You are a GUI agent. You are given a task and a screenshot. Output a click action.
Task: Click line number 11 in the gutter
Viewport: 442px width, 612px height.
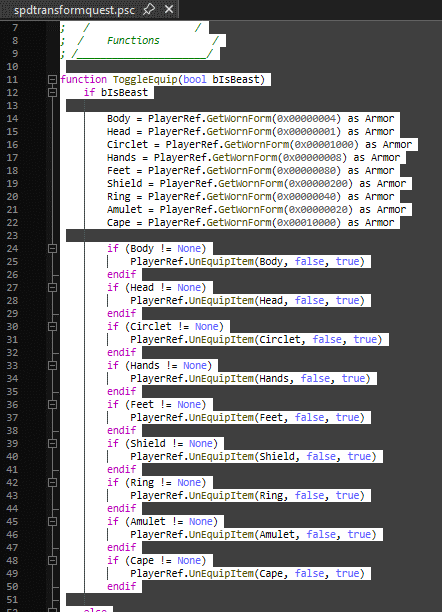(x=12, y=80)
